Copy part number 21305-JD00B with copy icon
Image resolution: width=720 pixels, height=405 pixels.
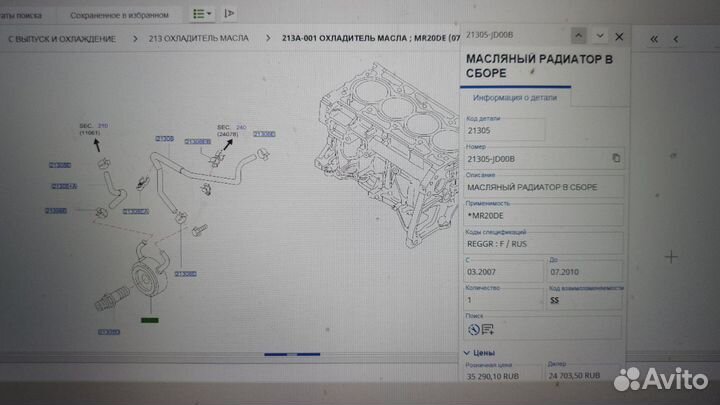coord(616,158)
